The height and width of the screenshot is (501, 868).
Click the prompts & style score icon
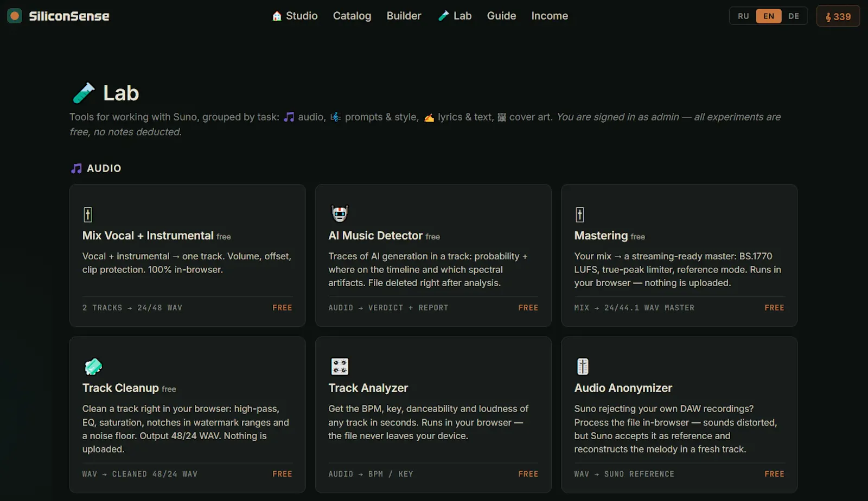coord(336,117)
